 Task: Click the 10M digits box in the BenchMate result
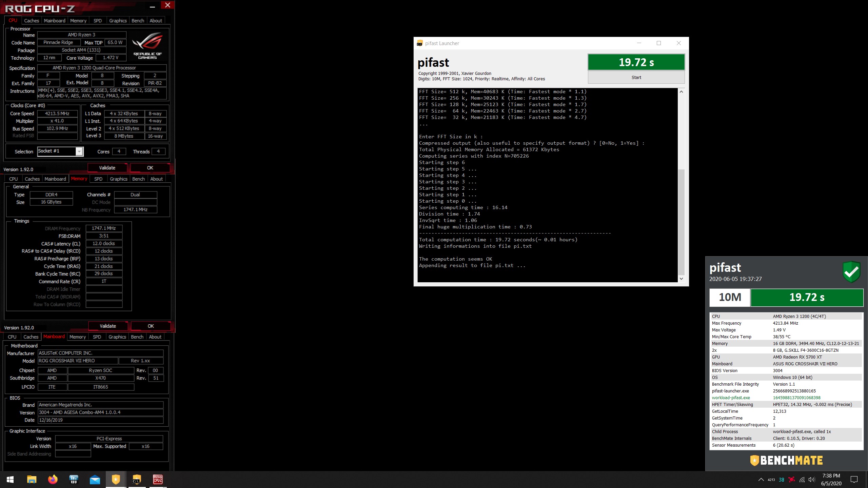[730, 298]
